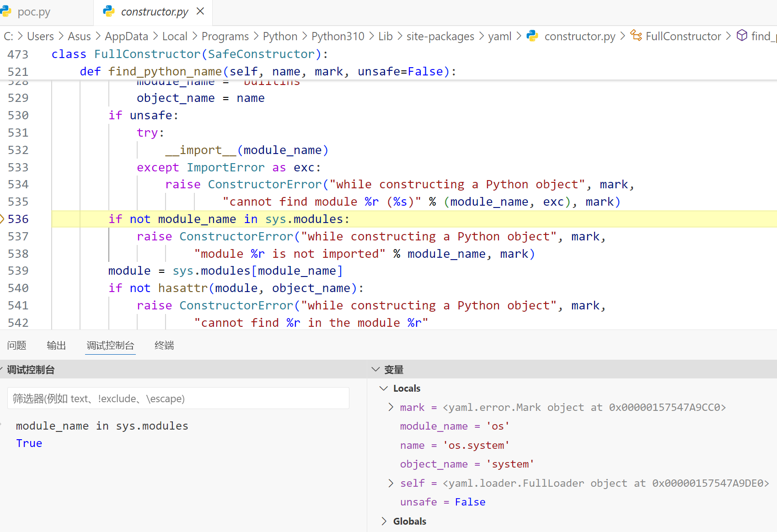
Task: Click the C: drive breadcrumb
Action: coord(8,36)
